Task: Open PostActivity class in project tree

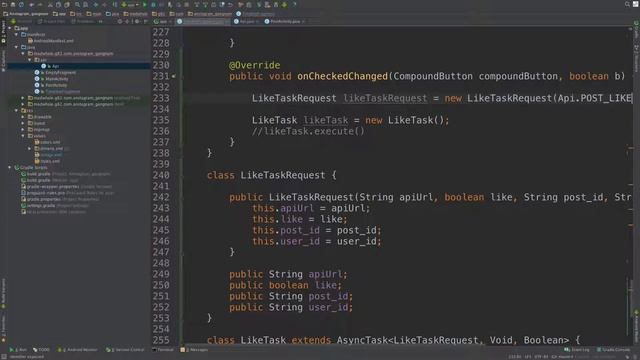Action: click(52, 85)
